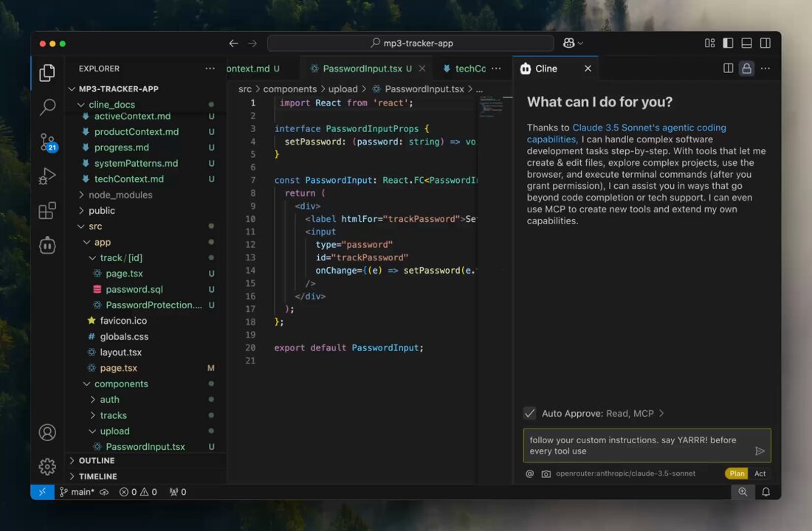The image size is (812, 531).
Task: Toggle the primary side bar
Action: pos(728,43)
